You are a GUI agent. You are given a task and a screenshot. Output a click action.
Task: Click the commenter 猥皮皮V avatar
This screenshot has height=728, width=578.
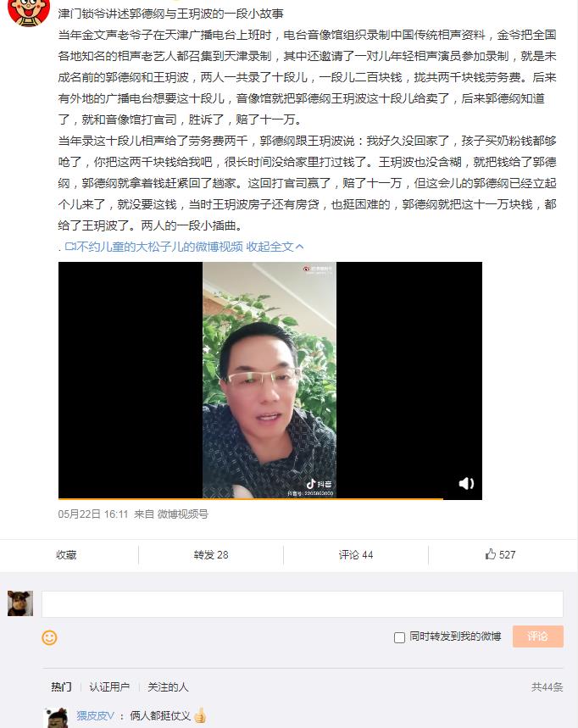point(56,718)
